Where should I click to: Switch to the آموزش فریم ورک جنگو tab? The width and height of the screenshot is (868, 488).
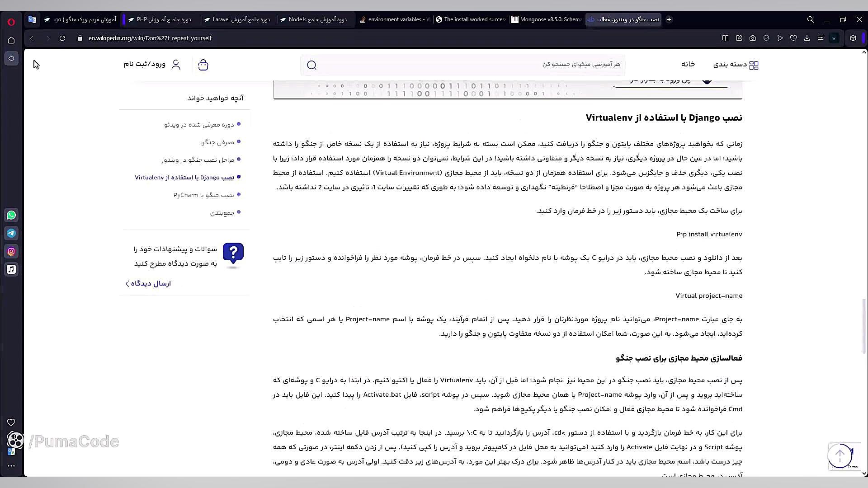81,19
